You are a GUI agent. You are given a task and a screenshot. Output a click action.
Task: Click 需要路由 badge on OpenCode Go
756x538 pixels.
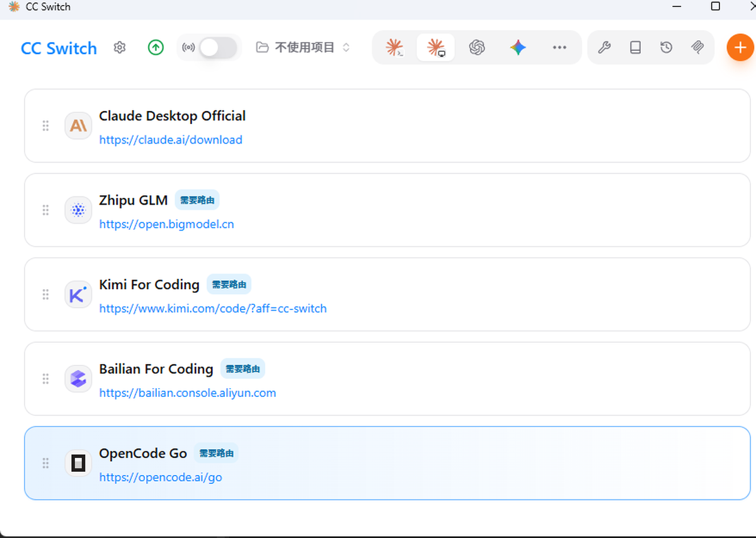pos(216,454)
